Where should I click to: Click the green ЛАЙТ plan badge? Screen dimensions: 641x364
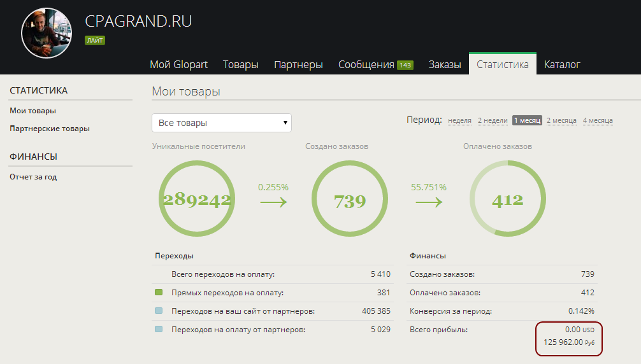coord(95,40)
